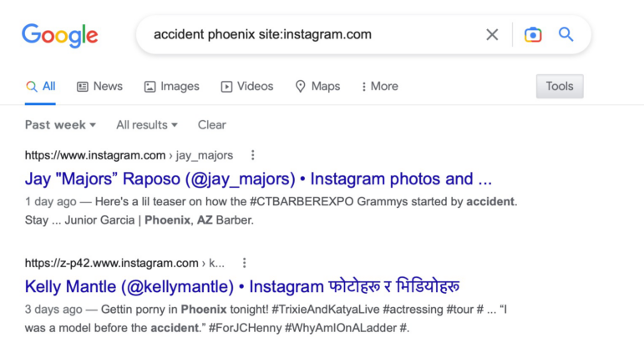
Task: Clear the search query with the X icon
Action: pyautogui.click(x=492, y=34)
